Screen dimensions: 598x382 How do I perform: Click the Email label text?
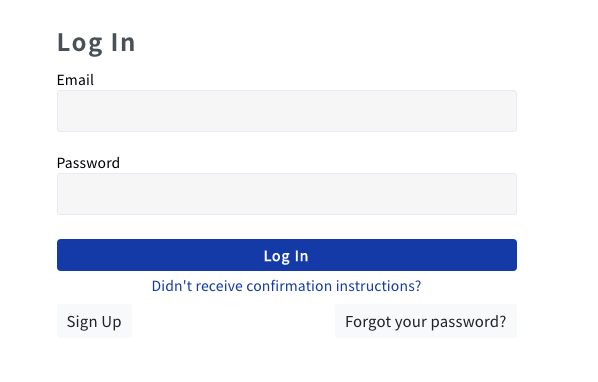click(x=75, y=80)
